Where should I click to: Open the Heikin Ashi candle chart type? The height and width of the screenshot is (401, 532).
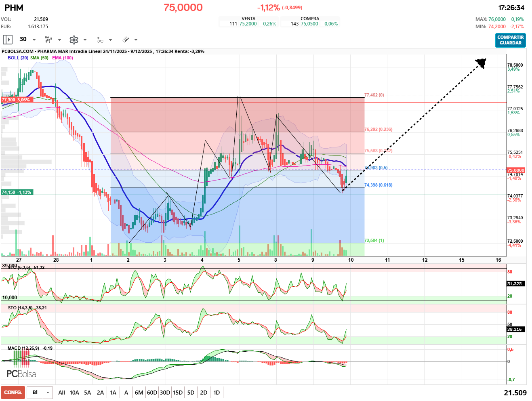[48, 40]
